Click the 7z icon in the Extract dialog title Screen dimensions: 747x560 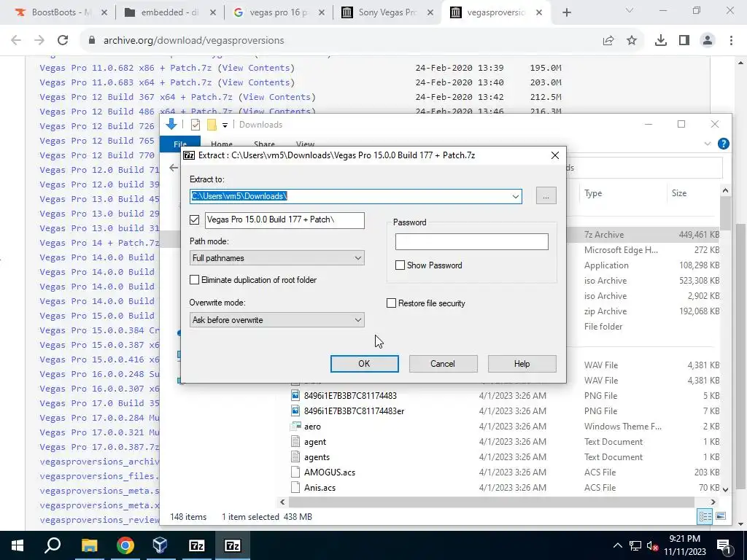(x=189, y=155)
